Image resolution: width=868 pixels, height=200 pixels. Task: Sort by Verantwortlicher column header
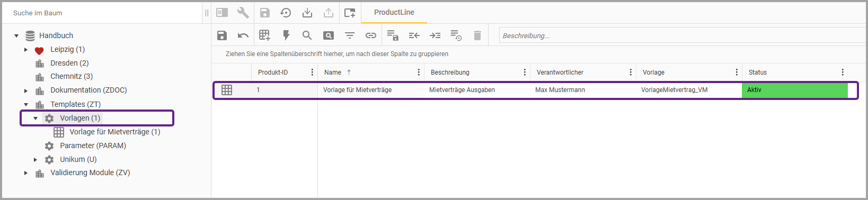(x=560, y=72)
